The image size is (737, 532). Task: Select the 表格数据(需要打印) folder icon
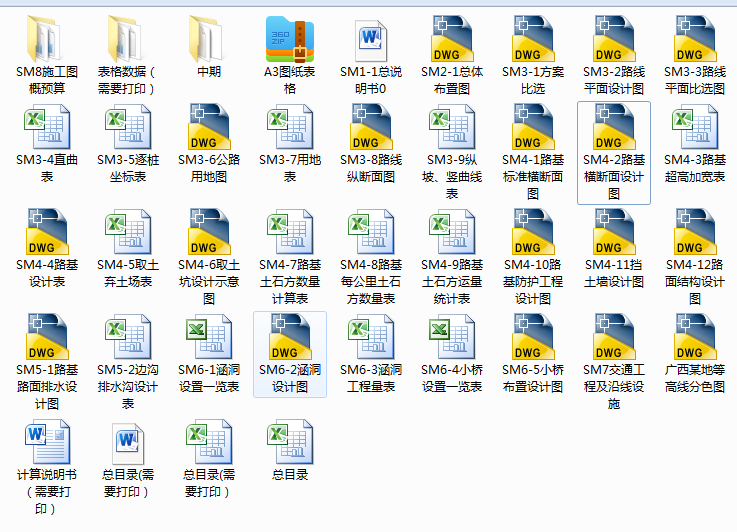coord(127,39)
